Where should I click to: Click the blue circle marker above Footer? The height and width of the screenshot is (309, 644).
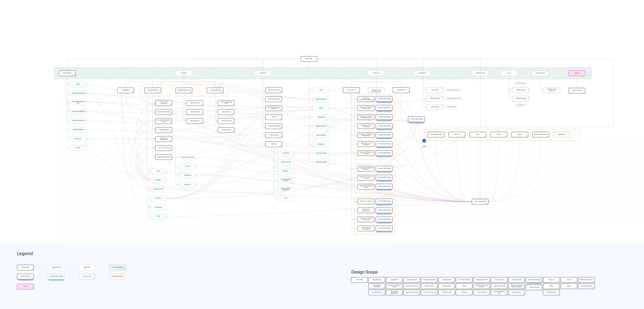(424, 141)
